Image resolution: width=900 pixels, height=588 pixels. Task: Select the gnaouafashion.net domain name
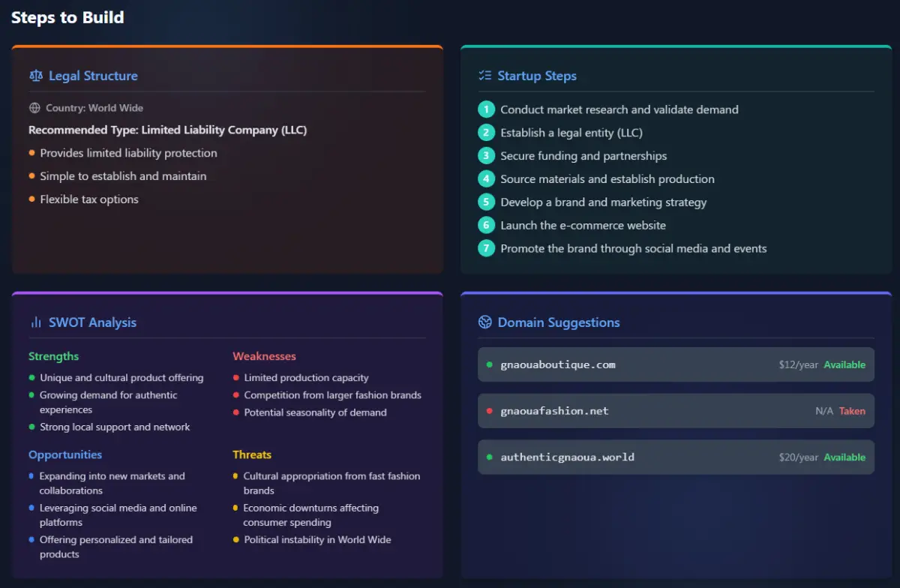click(554, 411)
